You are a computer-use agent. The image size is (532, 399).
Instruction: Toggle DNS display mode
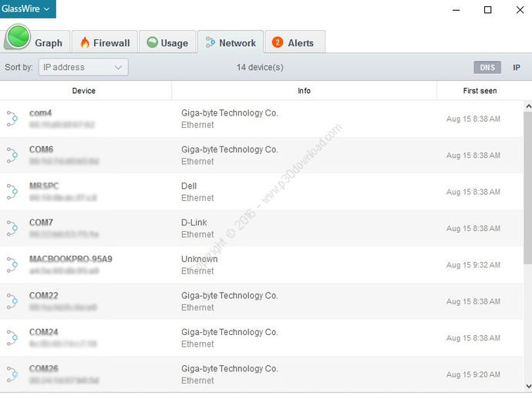pyautogui.click(x=487, y=68)
